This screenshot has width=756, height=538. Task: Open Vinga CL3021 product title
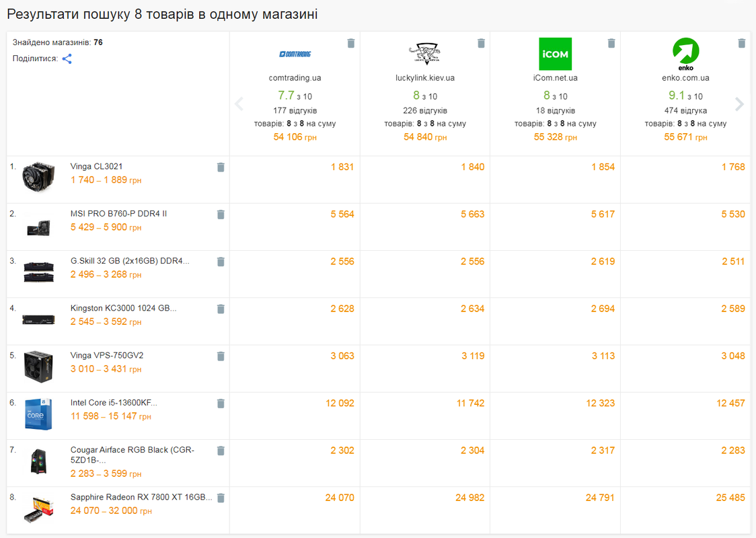point(96,166)
